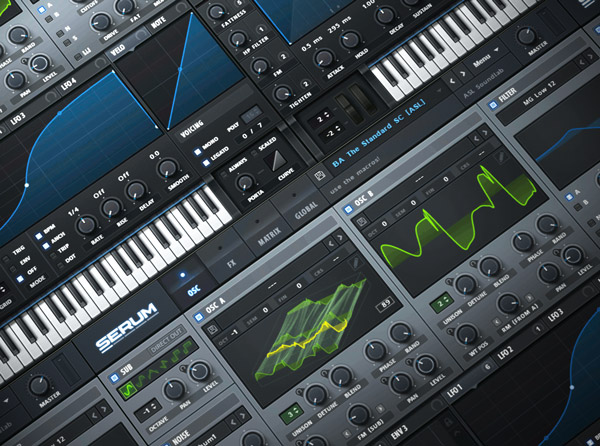This screenshot has height=446, width=600.
Task: Click previous noise sample arrow
Action: [x=233, y=422]
